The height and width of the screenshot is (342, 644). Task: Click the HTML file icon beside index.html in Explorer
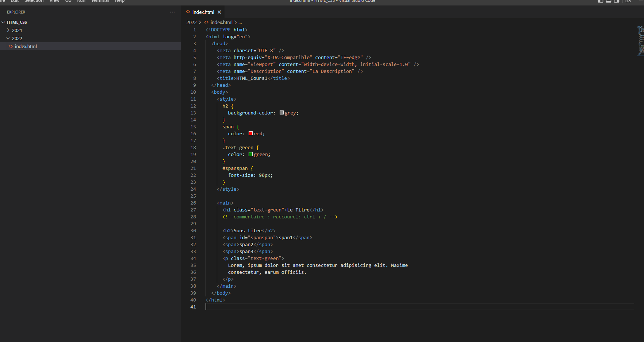click(11, 46)
